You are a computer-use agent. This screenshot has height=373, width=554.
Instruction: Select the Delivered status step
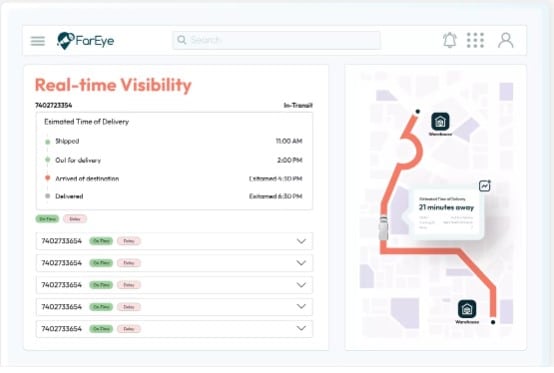[69, 196]
